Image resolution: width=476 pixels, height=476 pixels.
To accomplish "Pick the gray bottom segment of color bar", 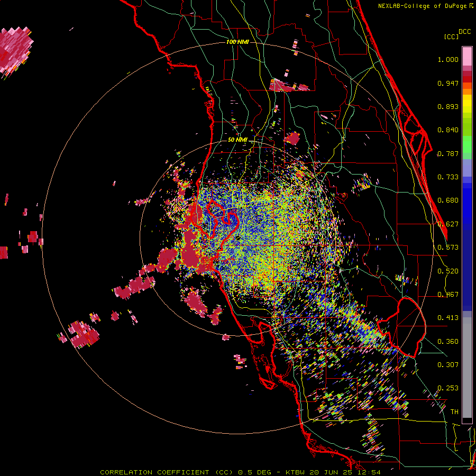I will tap(467, 368).
